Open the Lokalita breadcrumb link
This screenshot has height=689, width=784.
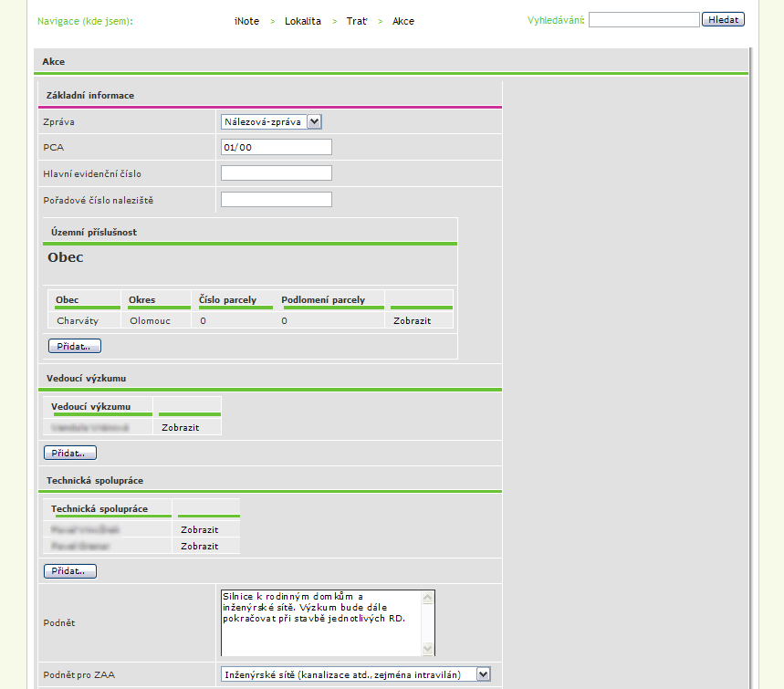[x=302, y=21]
